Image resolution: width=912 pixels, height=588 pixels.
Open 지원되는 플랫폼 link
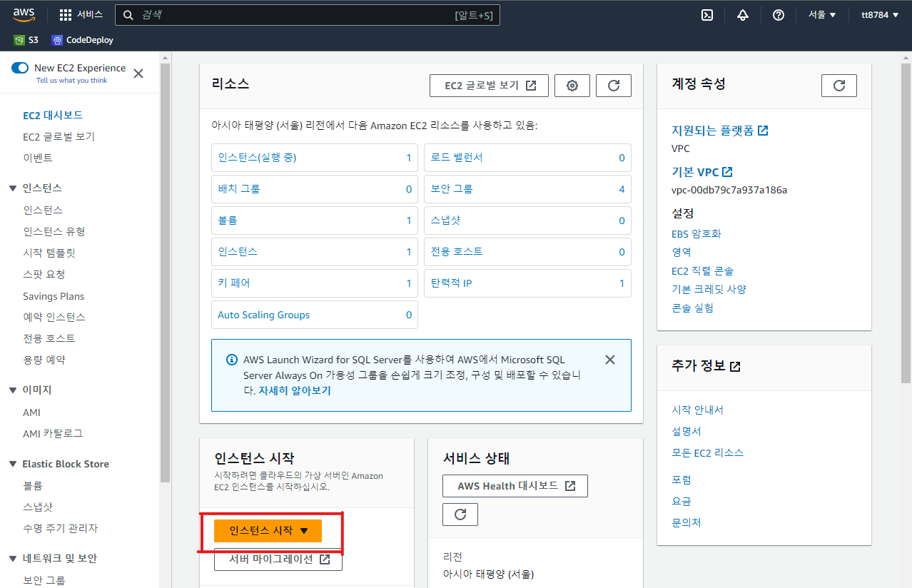pos(719,131)
